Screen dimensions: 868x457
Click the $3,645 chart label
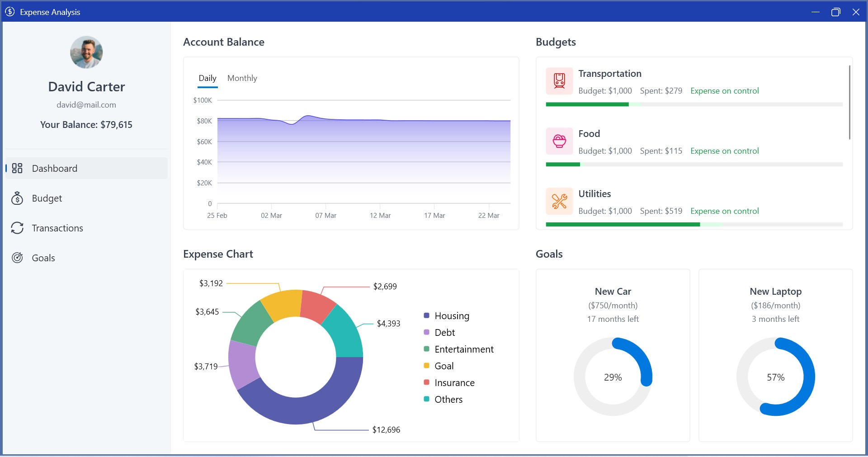tap(207, 311)
